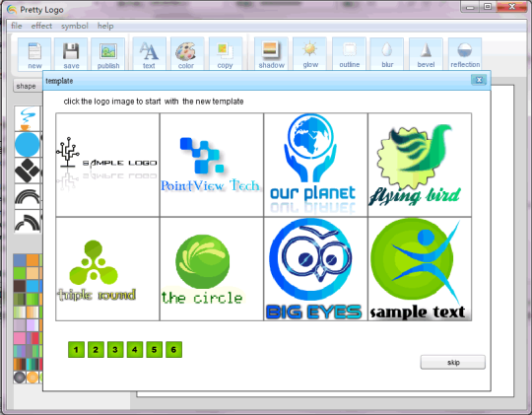Go to template page 6

173,350
